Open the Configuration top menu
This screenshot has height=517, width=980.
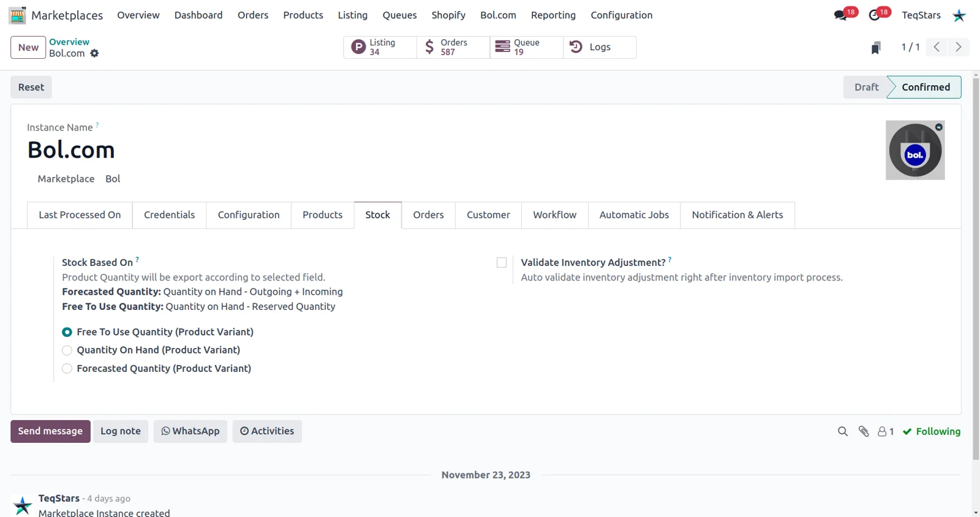622,15
